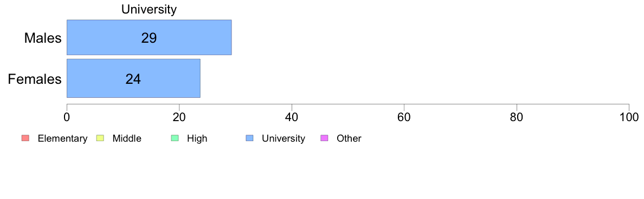
Task: Click the Males row label
Action: (43, 38)
